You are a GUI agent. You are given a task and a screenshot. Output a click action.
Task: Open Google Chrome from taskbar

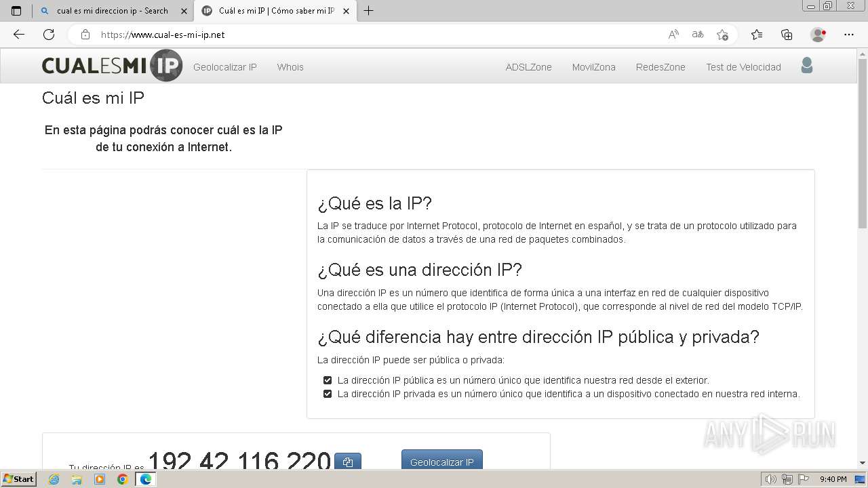click(123, 479)
